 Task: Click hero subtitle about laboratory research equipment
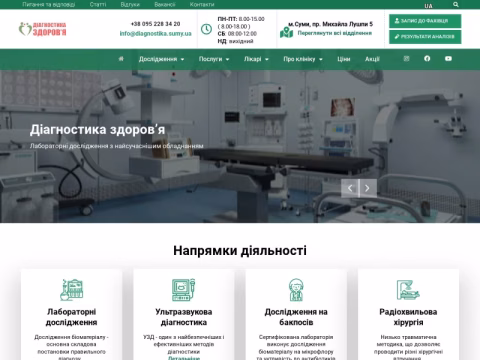point(117,146)
